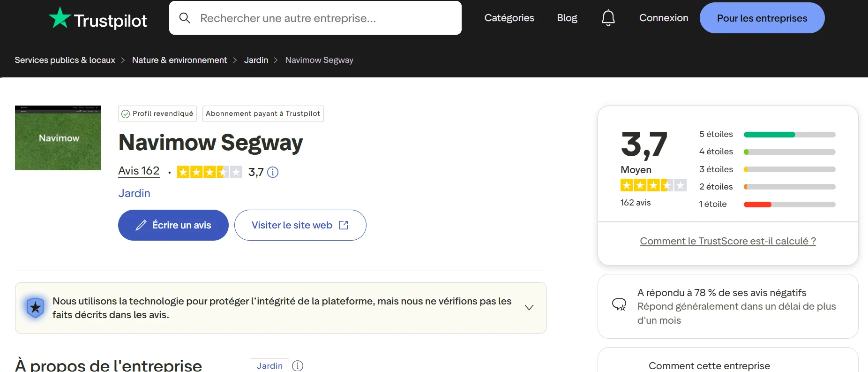Screen dimensions: 868x372
Task: Open Nature & environnement breadcrumb
Action: click(180, 60)
